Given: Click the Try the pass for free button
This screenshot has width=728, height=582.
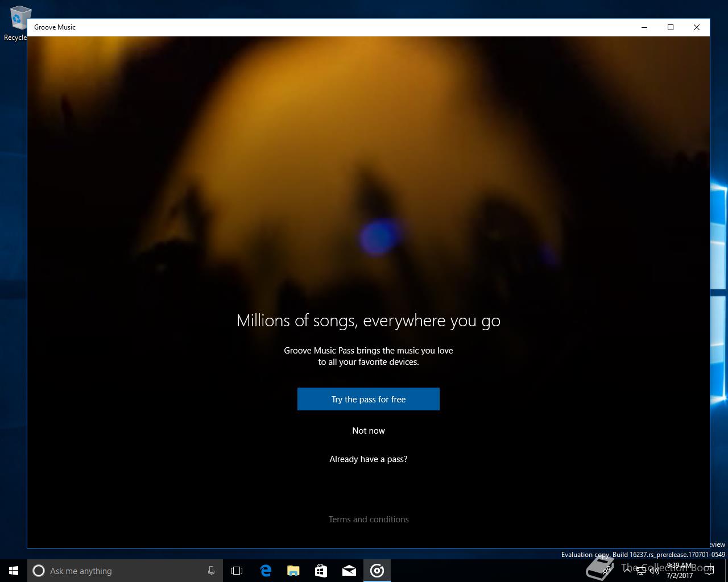Looking at the screenshot, I should pyautogui.click(x=369, y=399).
